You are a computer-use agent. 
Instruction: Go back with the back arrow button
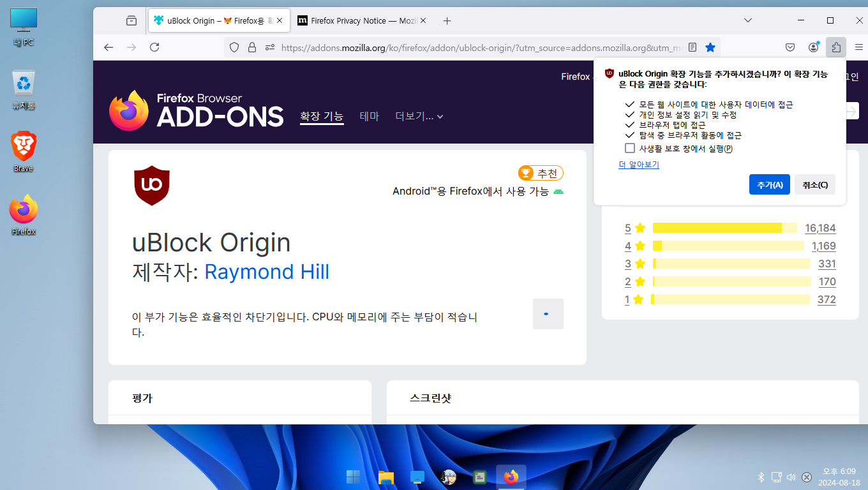click(x=108, y=47)
